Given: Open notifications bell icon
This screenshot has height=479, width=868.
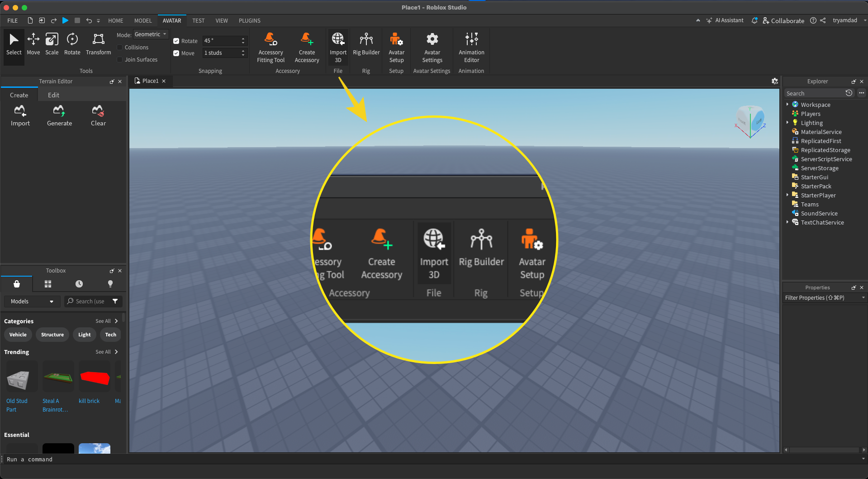Looking at the screenshot, I should coord(754,20).
